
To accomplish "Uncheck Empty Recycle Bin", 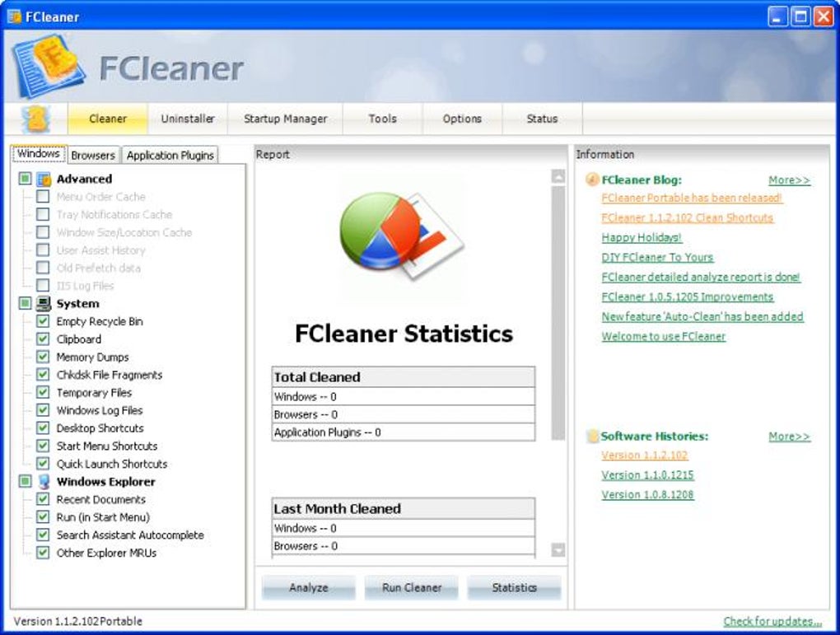I will click(43, 321).
